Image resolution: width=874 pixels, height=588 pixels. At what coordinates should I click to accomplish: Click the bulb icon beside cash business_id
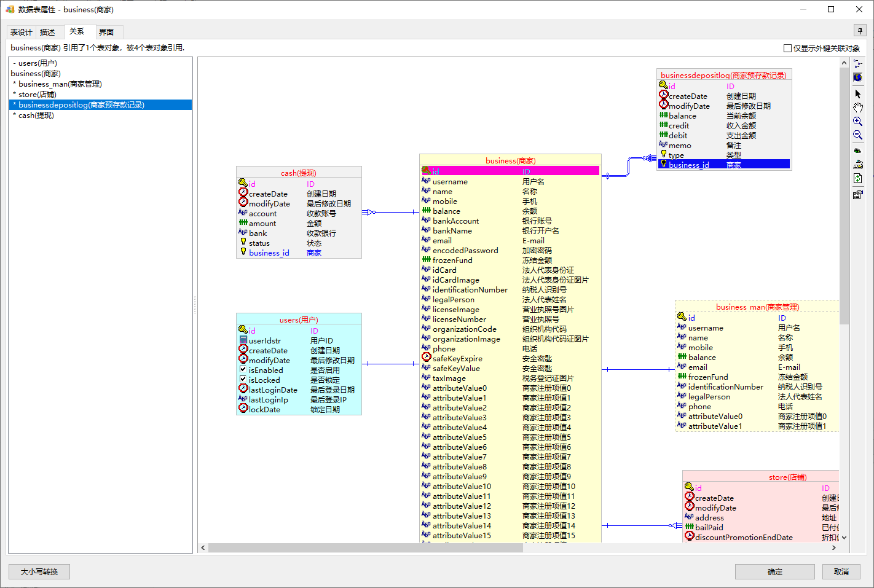click(243, 251)
